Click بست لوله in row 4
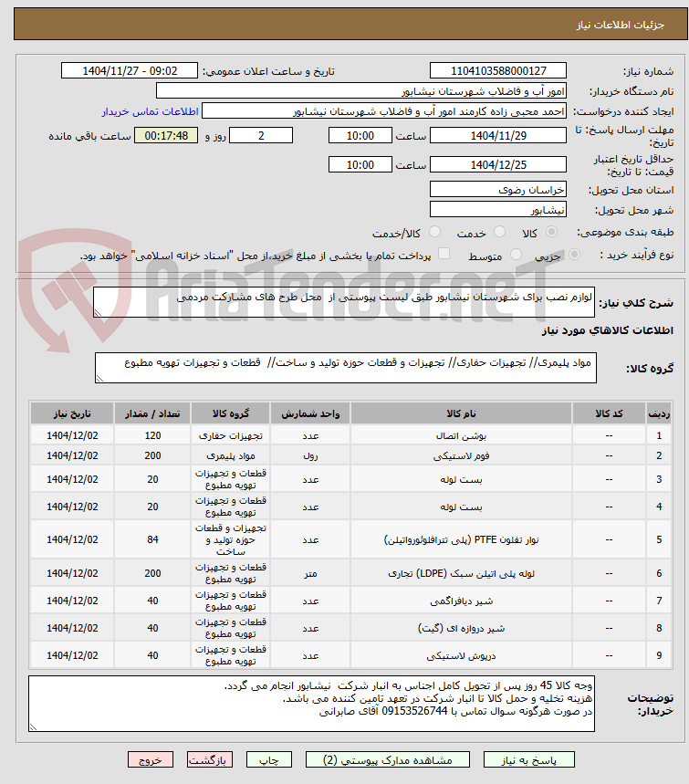Screen dimensions: 689x784 461,507
